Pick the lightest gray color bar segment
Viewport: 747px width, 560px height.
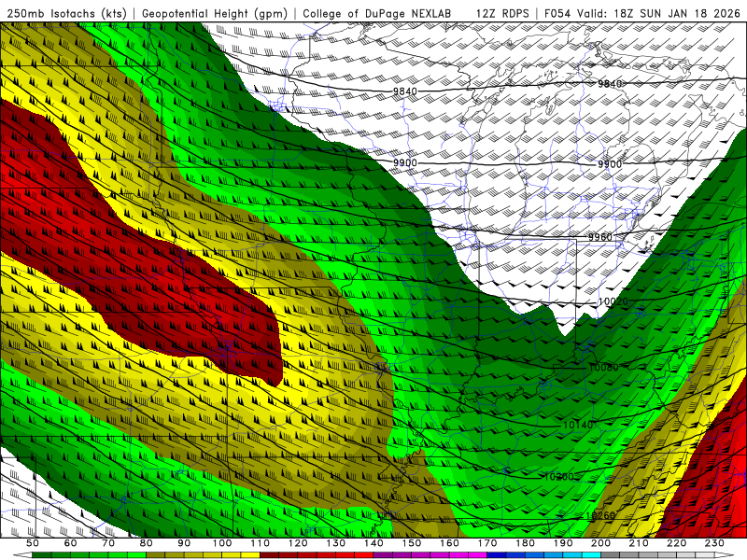(x=705, y=555)
